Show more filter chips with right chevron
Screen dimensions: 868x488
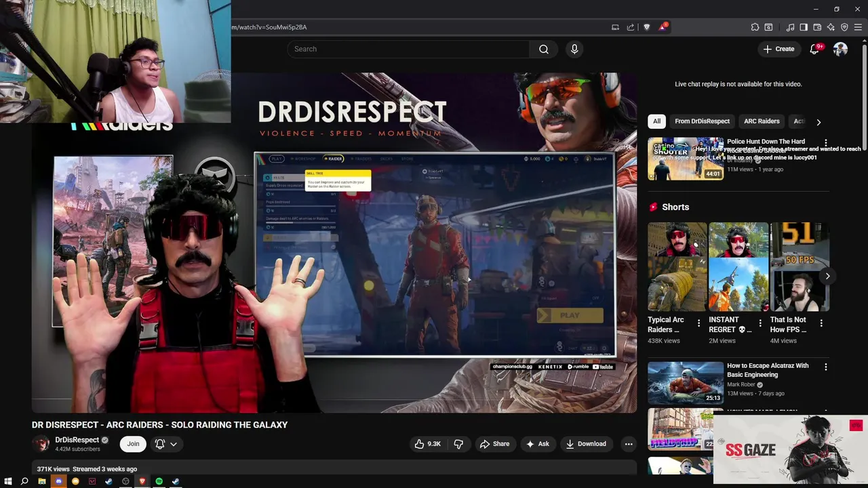click(818, 122)
